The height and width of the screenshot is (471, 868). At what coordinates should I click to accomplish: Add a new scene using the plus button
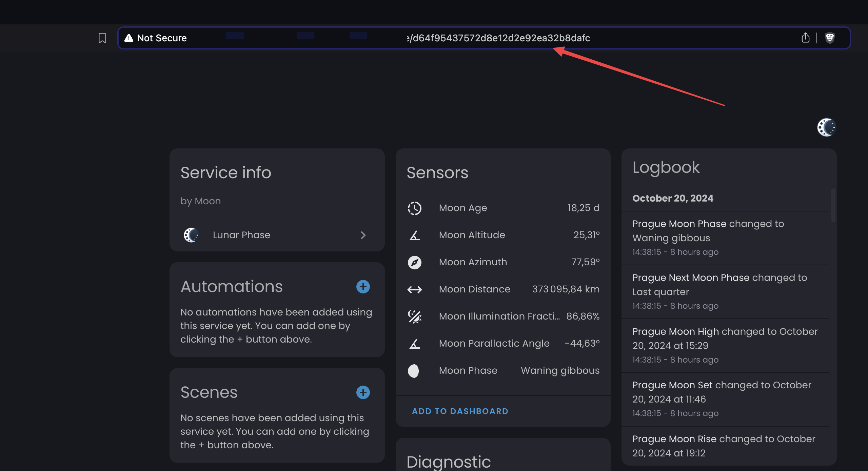click(x=362, y=392)
